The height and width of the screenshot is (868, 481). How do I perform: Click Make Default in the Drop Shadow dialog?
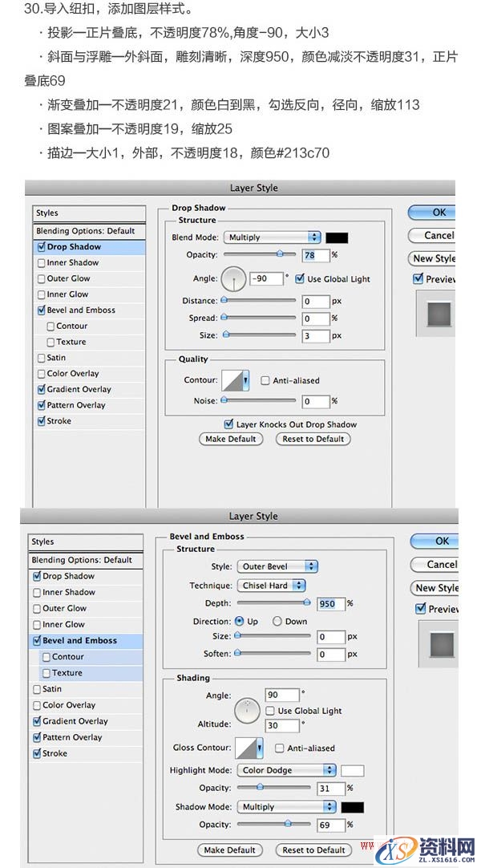pos(231,439)
